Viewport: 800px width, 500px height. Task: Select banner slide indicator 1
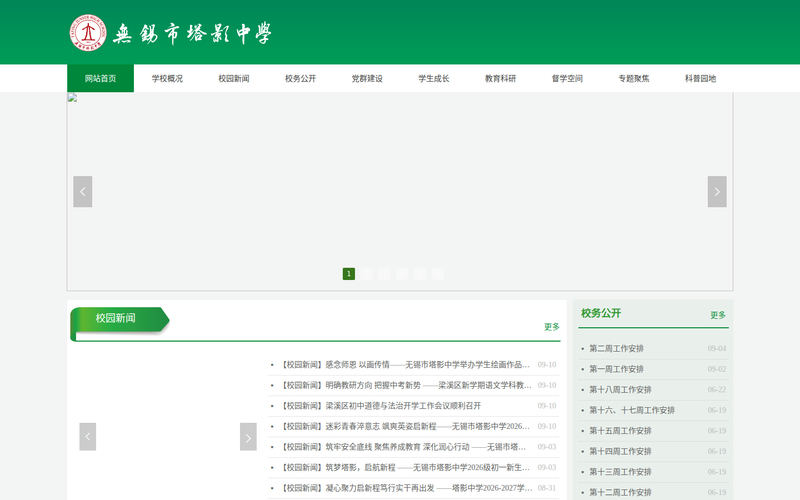[349, 274]
